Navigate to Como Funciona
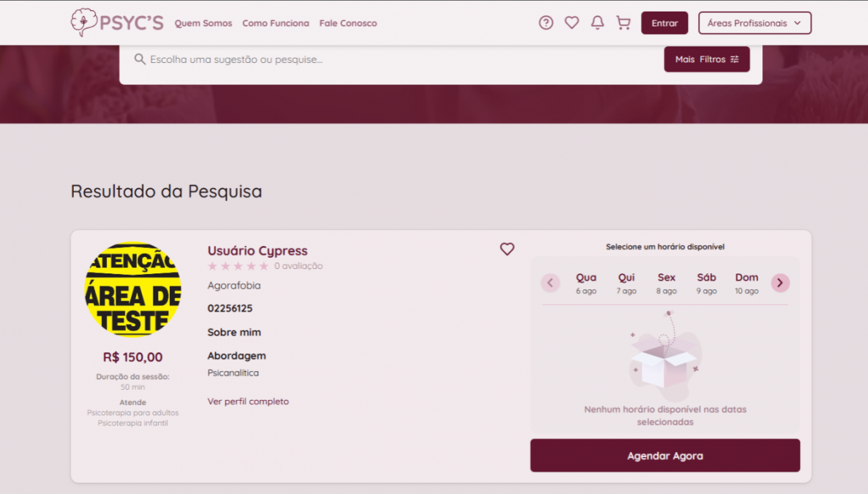The image size is (868, 494). coord(276,23)
